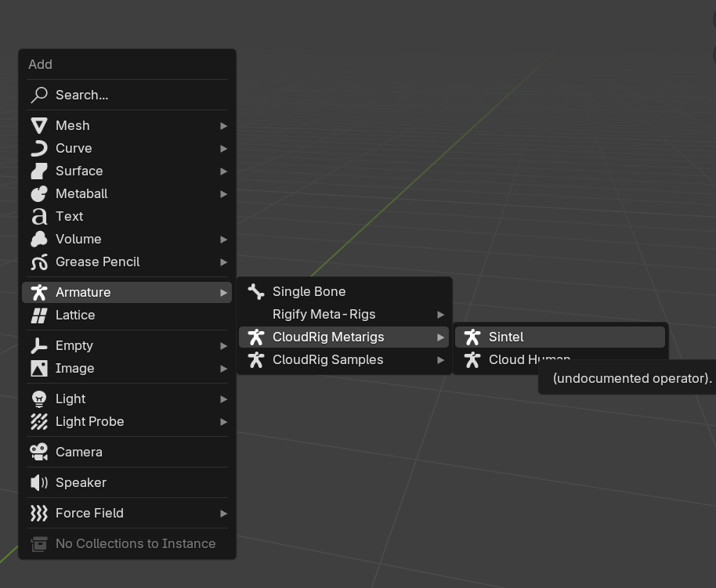Expand the Empty submenu arrow
716x588 pixels.
224,346
